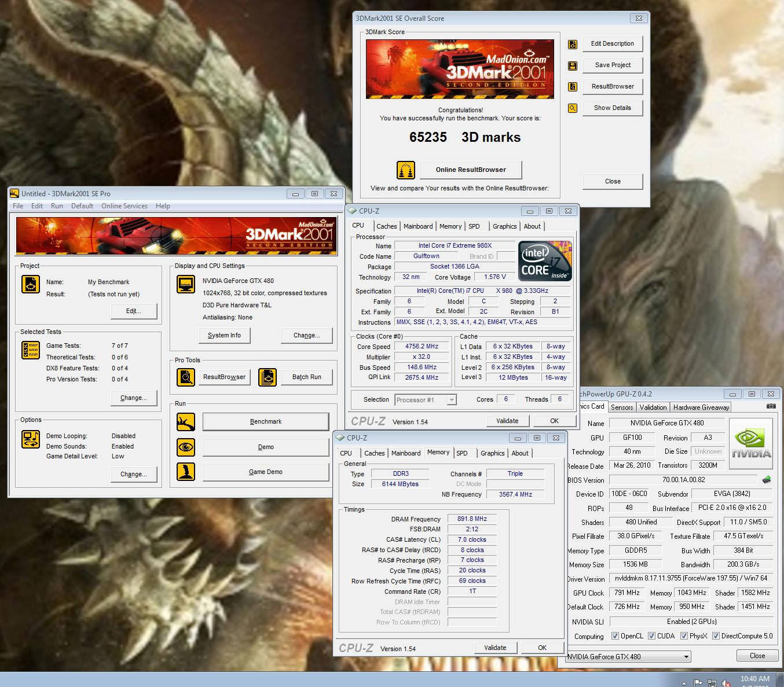This screenshot has height=687, width=784.
Task: Click the Edit Description icon in score window
Action: (x=573, y=44)
